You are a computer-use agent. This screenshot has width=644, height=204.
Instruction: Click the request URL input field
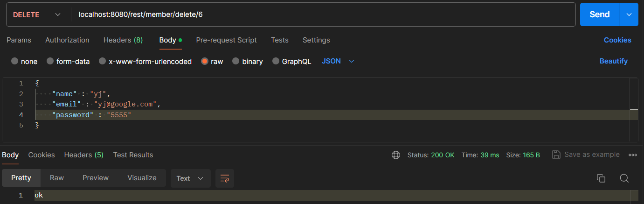pyautogui.click(x=324, y=14)
